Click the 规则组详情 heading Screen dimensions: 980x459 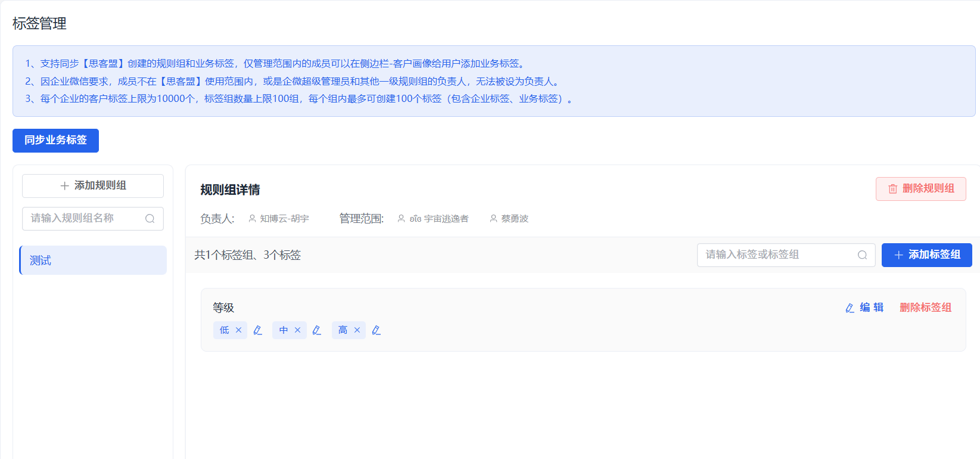point(230,190)
